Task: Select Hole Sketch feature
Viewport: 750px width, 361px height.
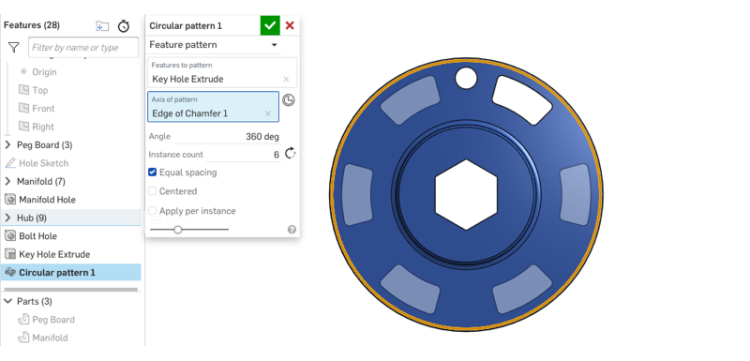Action: coord(44,163)
